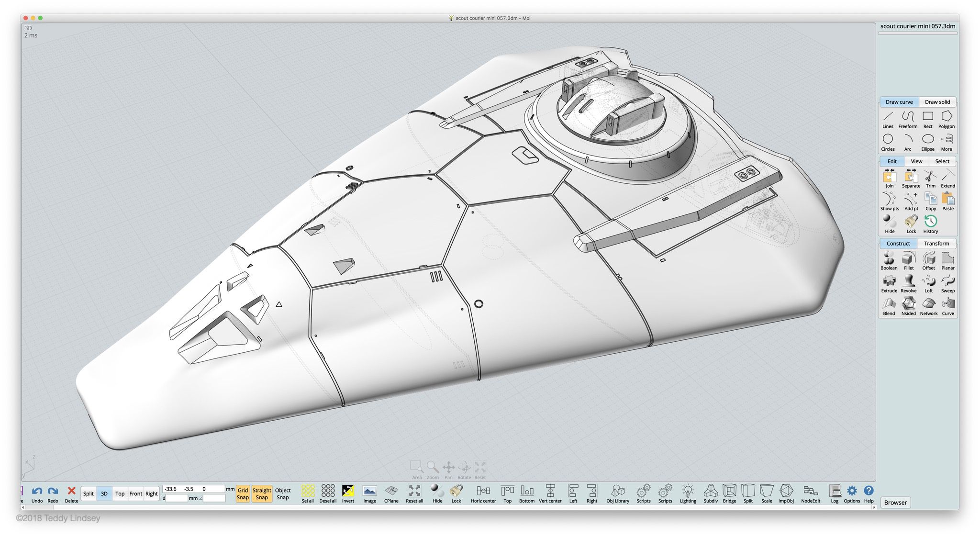The height and width of the screenshot is (537, 980).
Task: Toggle Show pts control points
Action: 890,201
